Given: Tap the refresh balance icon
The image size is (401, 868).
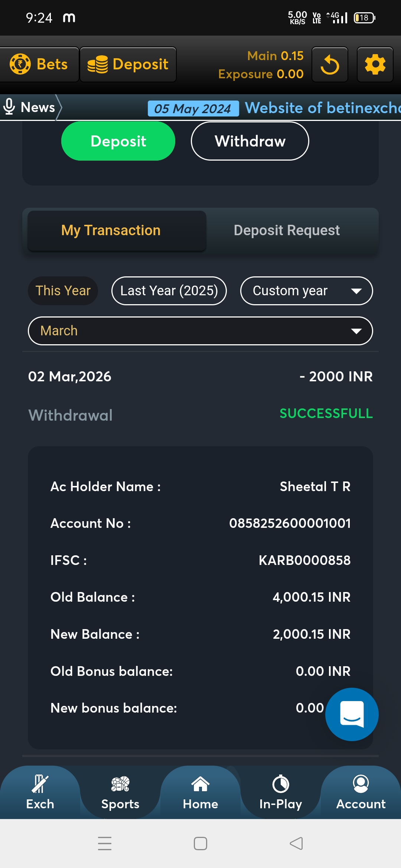Looking at the screenshot, I should pyautogui.click(x=330, y=65).
